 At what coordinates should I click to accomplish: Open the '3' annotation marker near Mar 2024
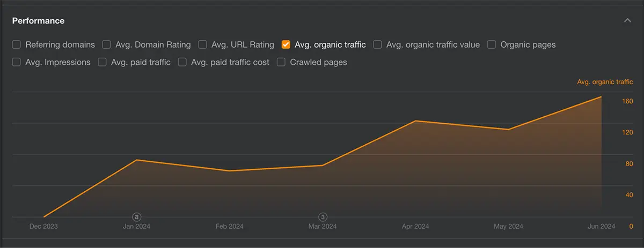click(323, 217)
